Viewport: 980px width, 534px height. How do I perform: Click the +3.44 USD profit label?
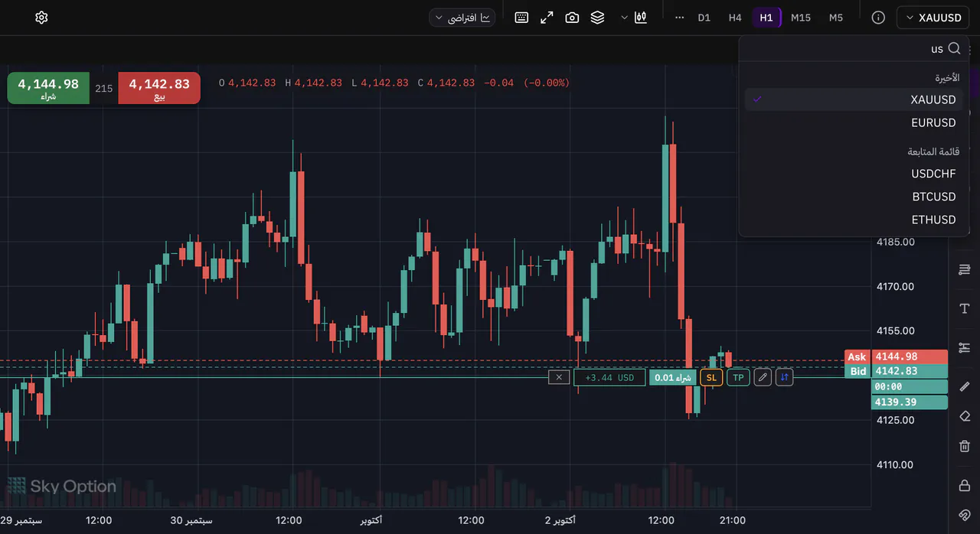coord(609,377)
